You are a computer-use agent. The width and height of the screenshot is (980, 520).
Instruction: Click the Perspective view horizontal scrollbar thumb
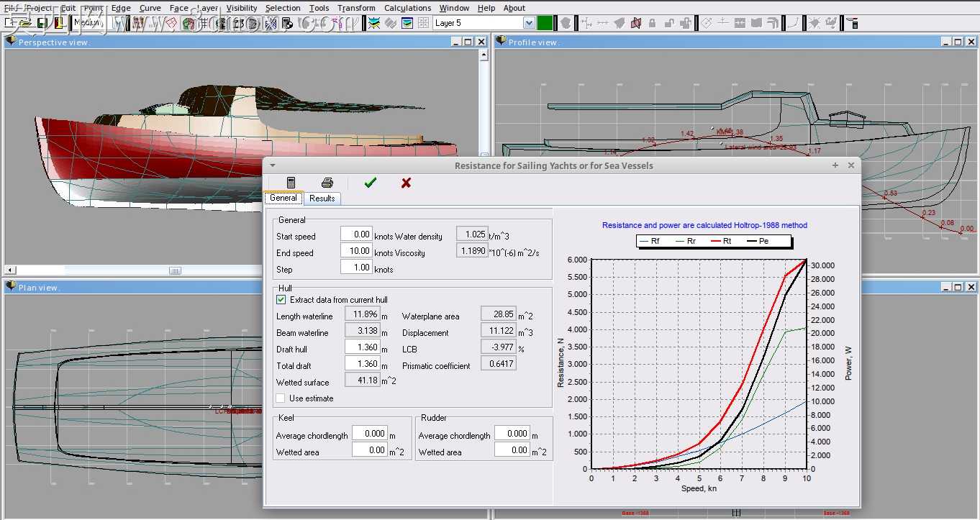coord(175,270)
